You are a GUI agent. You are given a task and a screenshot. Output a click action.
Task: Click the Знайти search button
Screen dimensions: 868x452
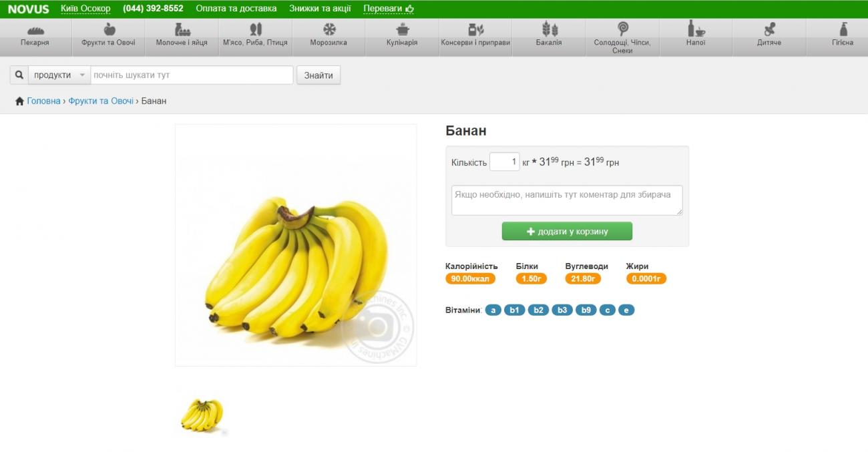318,75
